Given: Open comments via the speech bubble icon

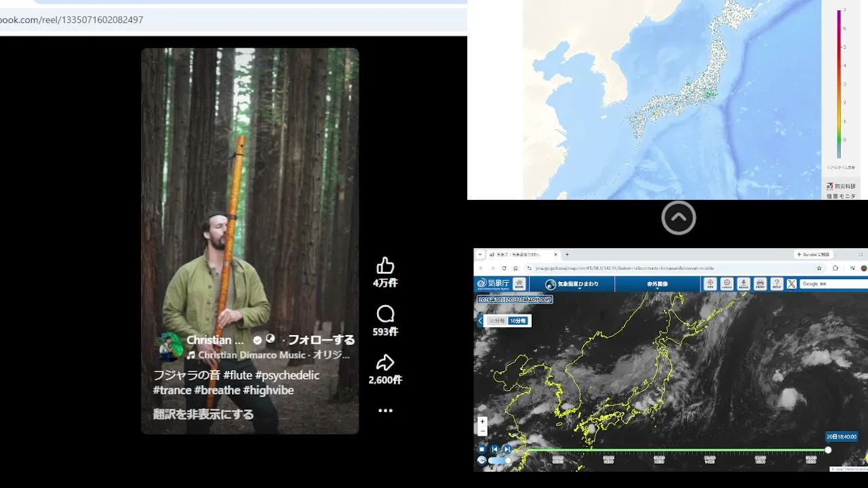Looking at the screenshot, I should coord(385,314).
